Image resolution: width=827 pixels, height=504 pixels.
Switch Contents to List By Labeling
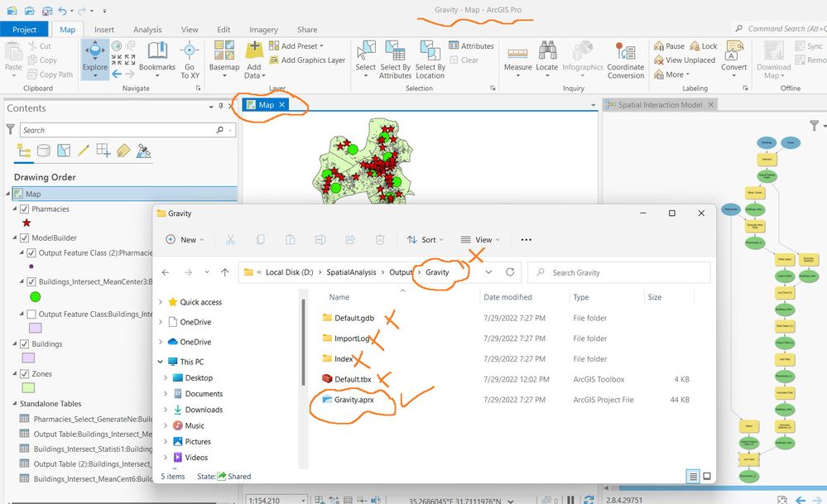click(x=123, y=151)
